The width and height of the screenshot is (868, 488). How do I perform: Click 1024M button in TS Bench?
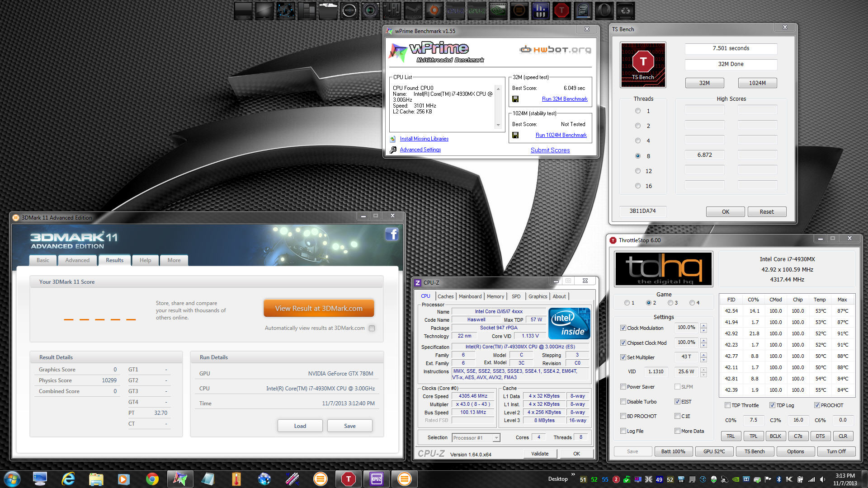click(x=757, y=83)
